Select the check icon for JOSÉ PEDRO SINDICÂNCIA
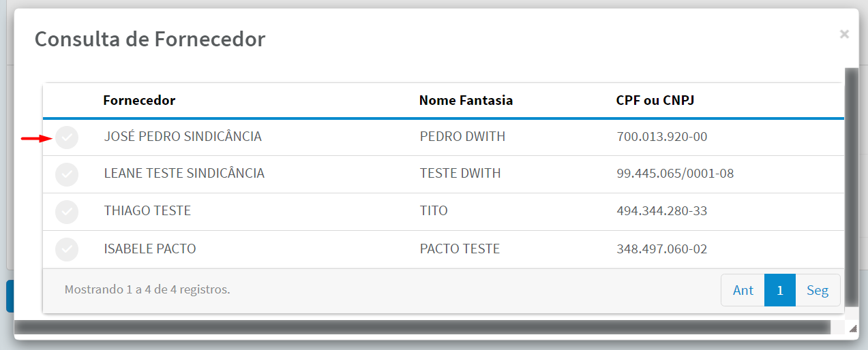This screenshot has height=350, width=868. 67,138
